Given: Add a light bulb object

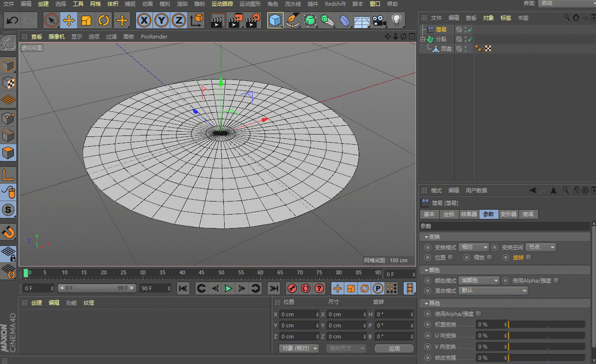Looking at the screenshot, I should point(396,20).
